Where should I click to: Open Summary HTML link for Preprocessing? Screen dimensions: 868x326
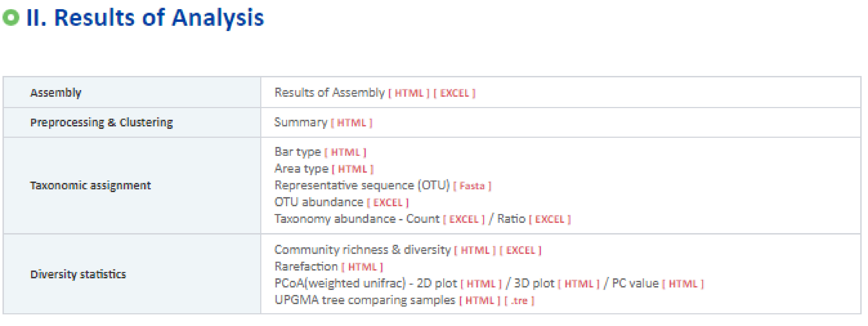351,123
